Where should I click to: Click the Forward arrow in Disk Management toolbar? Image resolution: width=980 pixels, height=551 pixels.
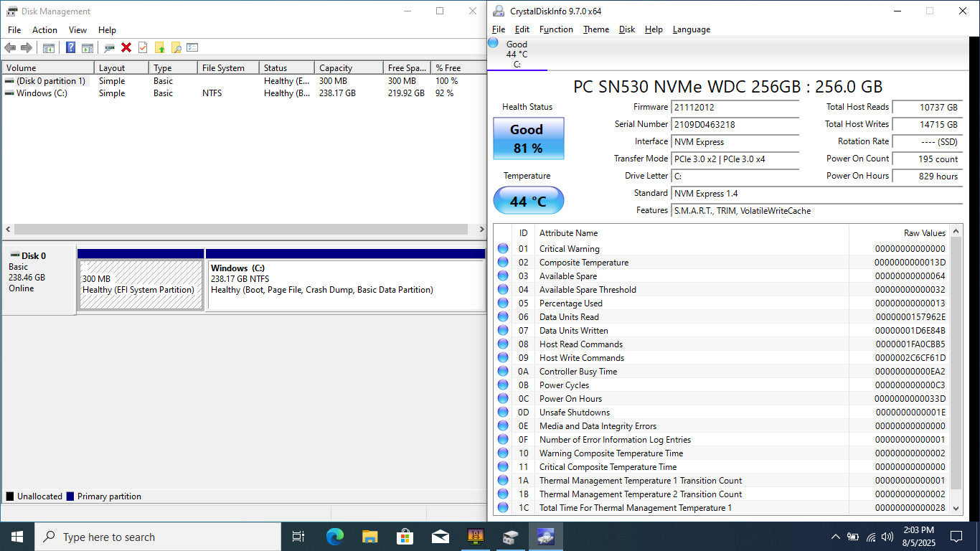(27, 48)
